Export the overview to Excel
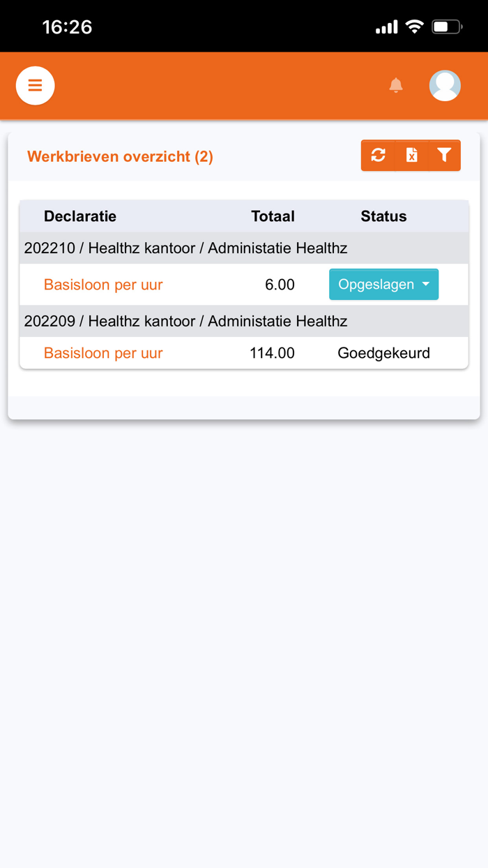This screenshot has height=868, width=488. pos(411,155)
